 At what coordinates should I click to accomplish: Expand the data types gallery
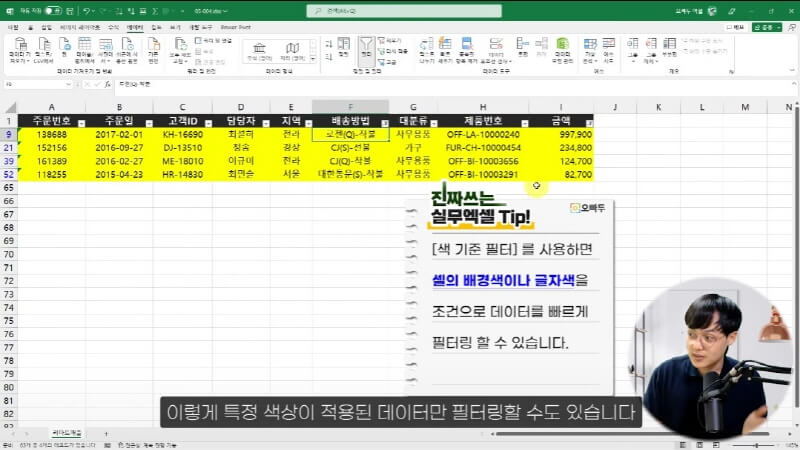click(x=313, y=59)
